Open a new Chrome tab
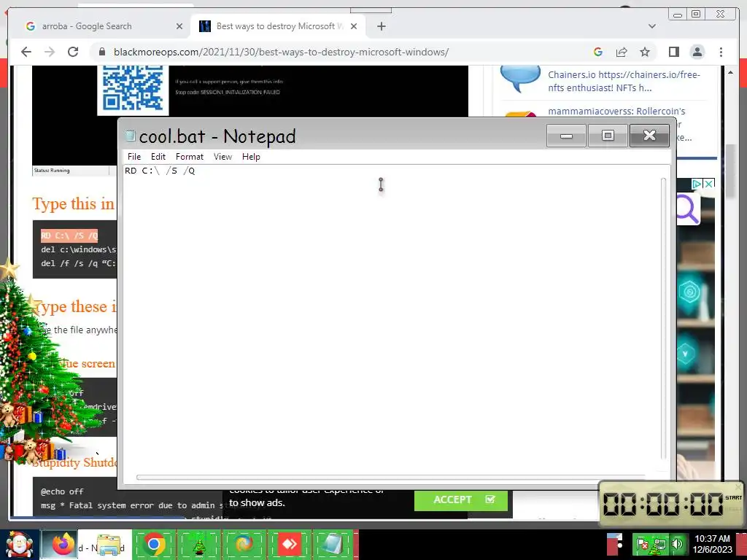 [381, 26]
